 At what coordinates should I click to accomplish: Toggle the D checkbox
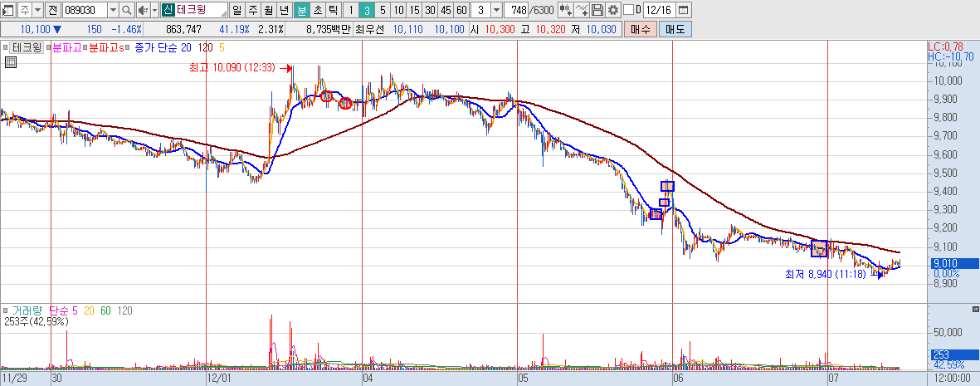point(629,10)
